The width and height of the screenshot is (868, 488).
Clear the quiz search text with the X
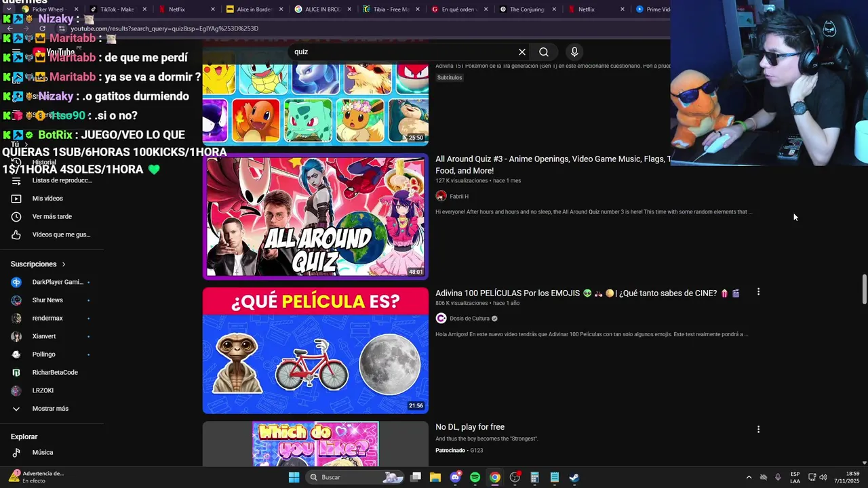point(522,52)
